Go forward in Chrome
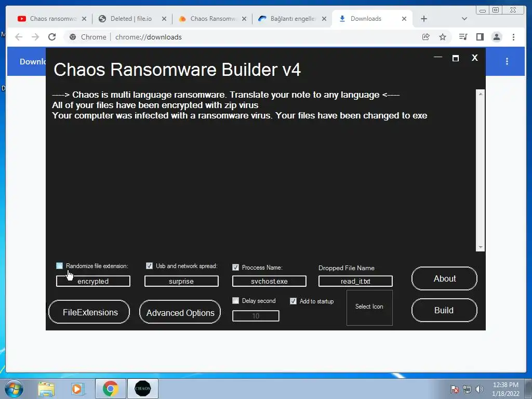 35,37
